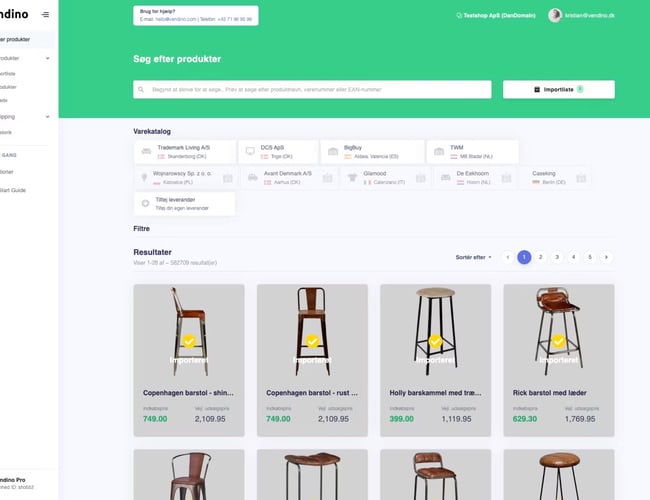This screenshot has height=500, width=650.
Task: Click the Vendino Pro plan label
Action: tap(13, 480)
